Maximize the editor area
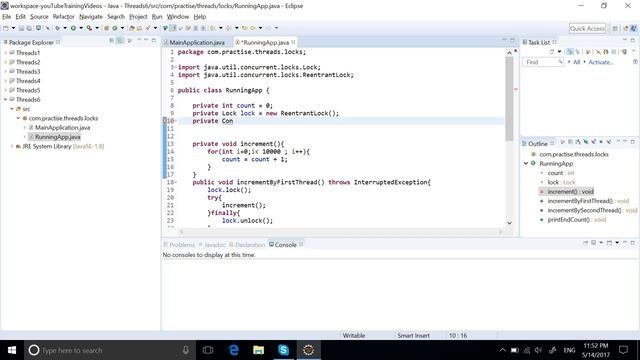This screenshot has height=360, width=640. coord(512,40)
